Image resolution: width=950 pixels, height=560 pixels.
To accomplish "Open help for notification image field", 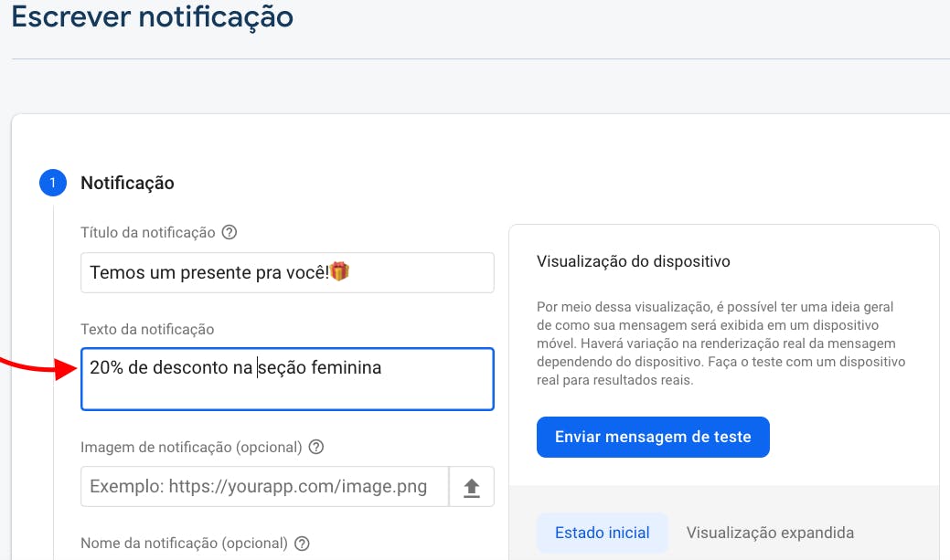I will coord(315,447).
